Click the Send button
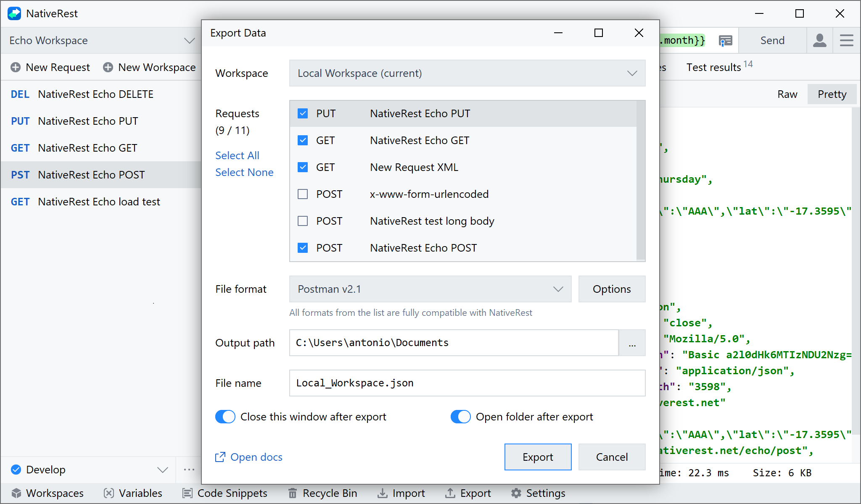The width and height of the screenshot is (861, 504). [x=772, y=40]
